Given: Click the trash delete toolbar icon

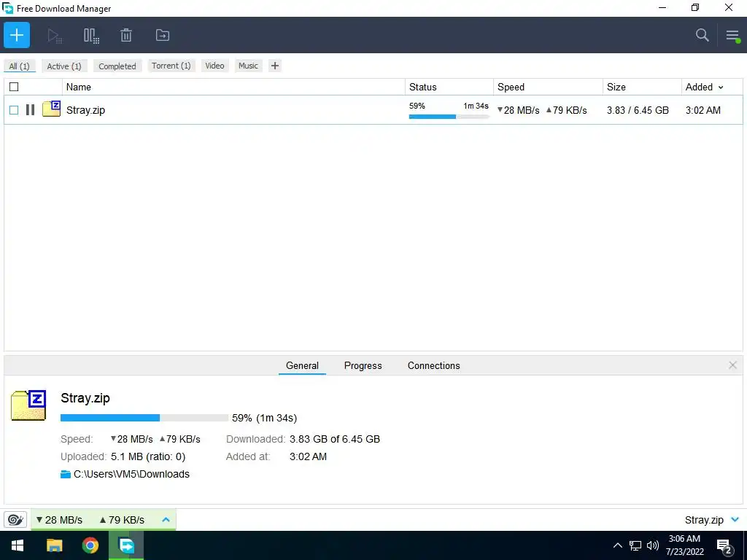Looking at the screenshot, I should click(126, 35).
